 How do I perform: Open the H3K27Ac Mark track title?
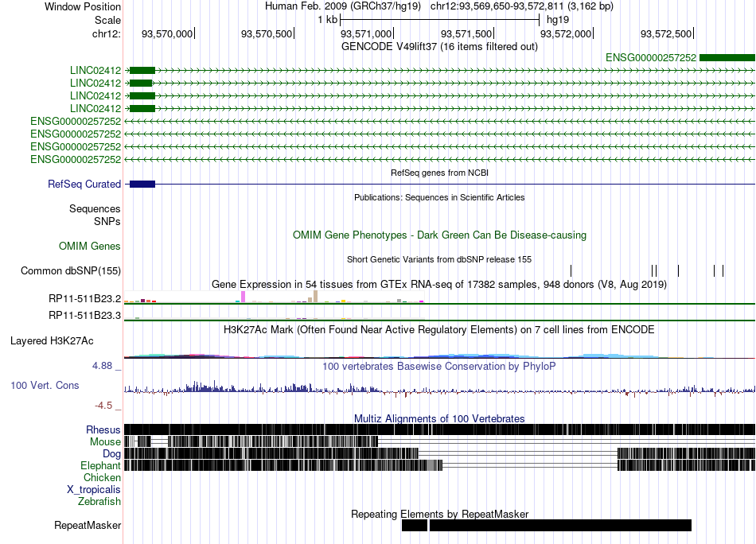tap(439, 329)
